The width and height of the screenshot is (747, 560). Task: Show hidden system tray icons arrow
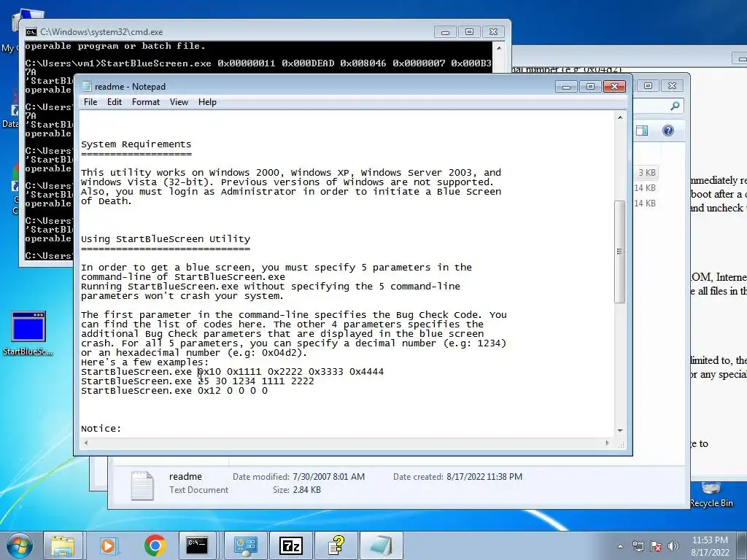pos(620,546)
